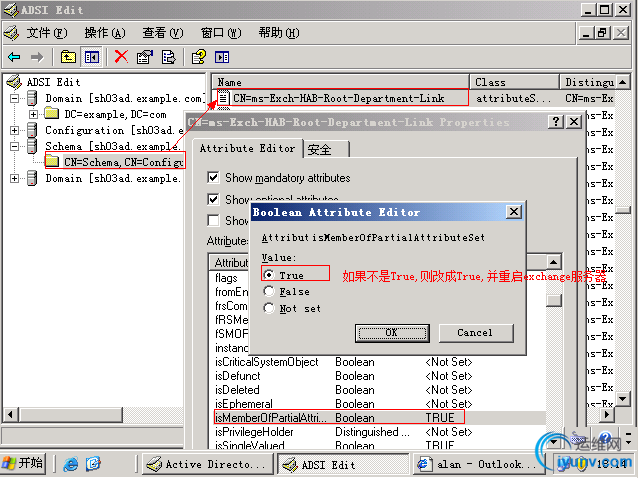Click the Back arrow toolbar icon
Screen dimensions: 638x478
14,57
